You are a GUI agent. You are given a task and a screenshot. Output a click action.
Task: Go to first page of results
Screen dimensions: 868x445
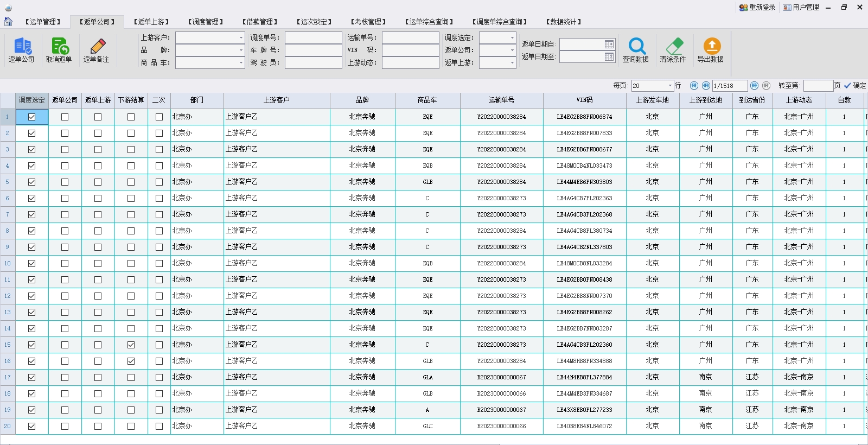pyautogui.click(x=694, y=86)
